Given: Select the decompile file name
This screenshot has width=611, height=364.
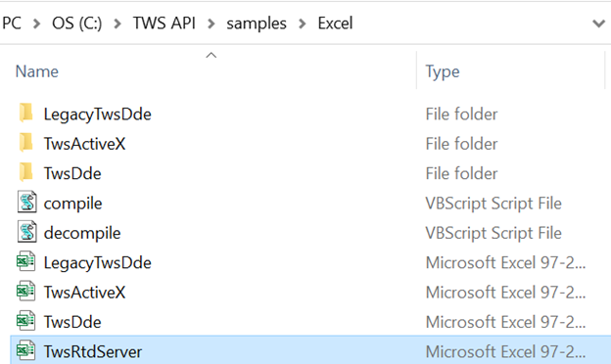Looking at the screenshot, I should (82, 233).
